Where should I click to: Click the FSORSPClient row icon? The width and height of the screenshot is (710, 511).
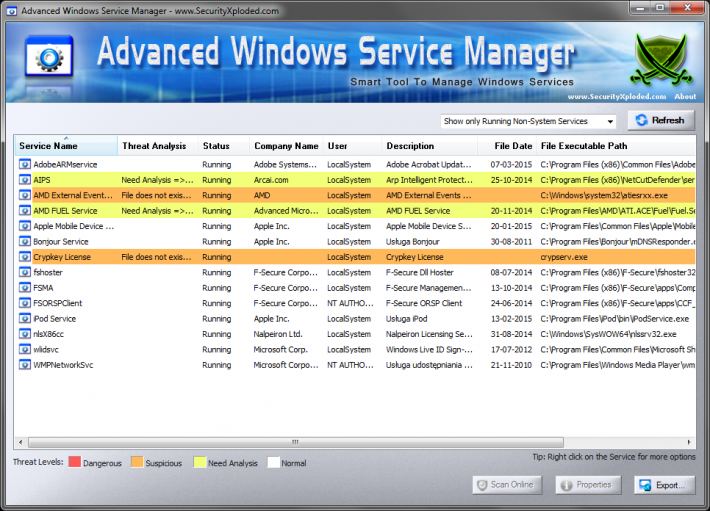pos(24,303)
